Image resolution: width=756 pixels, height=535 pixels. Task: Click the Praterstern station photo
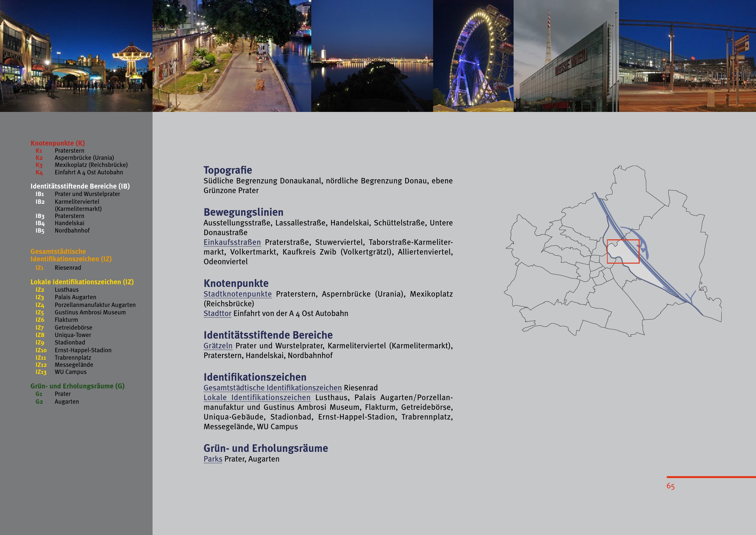(x=687, y=56)
